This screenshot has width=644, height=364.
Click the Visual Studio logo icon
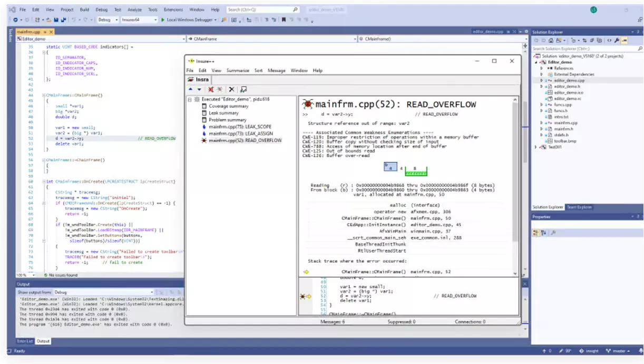click(x=12, y=9)
